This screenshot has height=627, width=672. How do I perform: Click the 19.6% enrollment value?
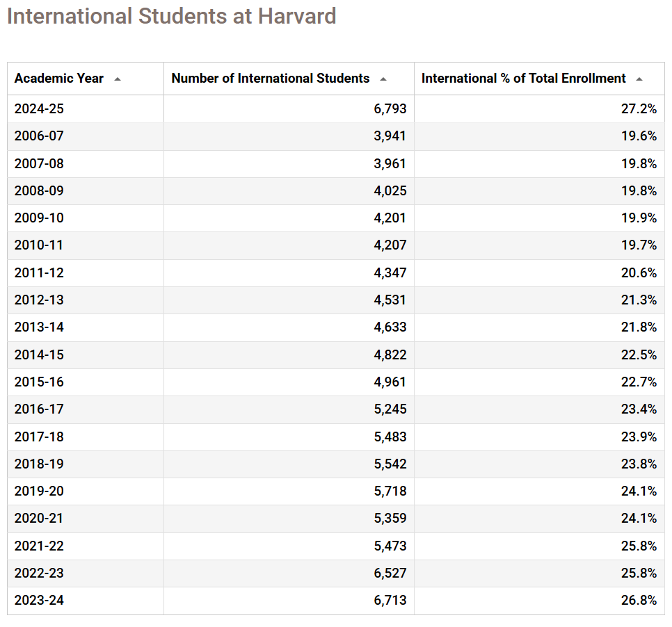639,136
